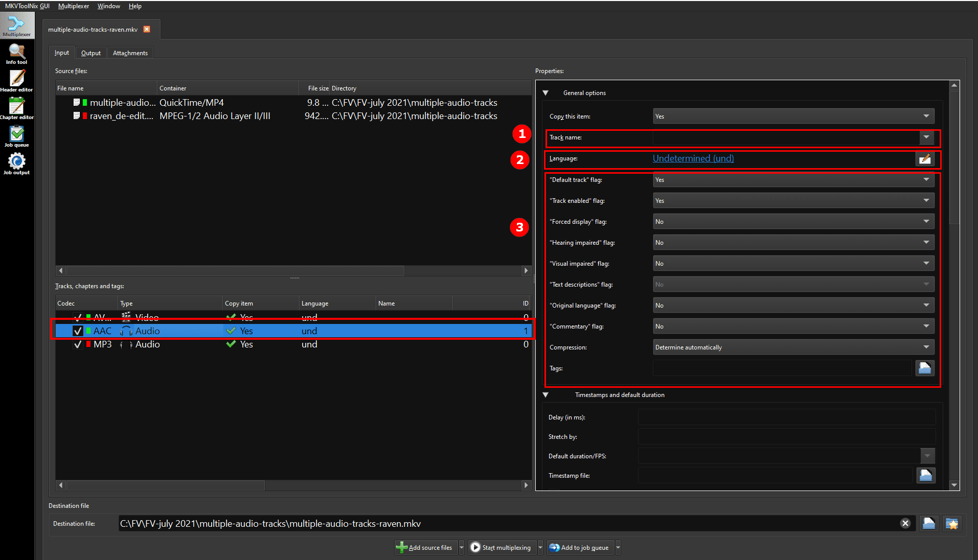Switch to the Attachments tab

click(x=130, y=53)
